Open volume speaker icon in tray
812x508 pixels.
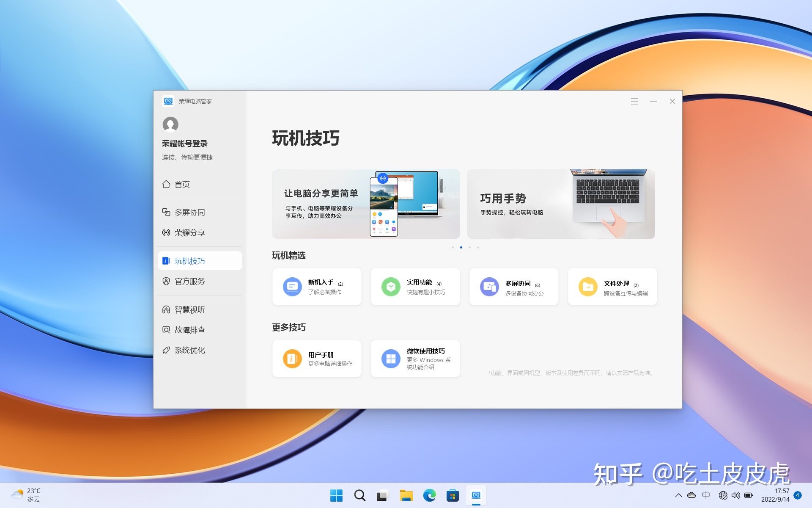click(x=736, y=495)
